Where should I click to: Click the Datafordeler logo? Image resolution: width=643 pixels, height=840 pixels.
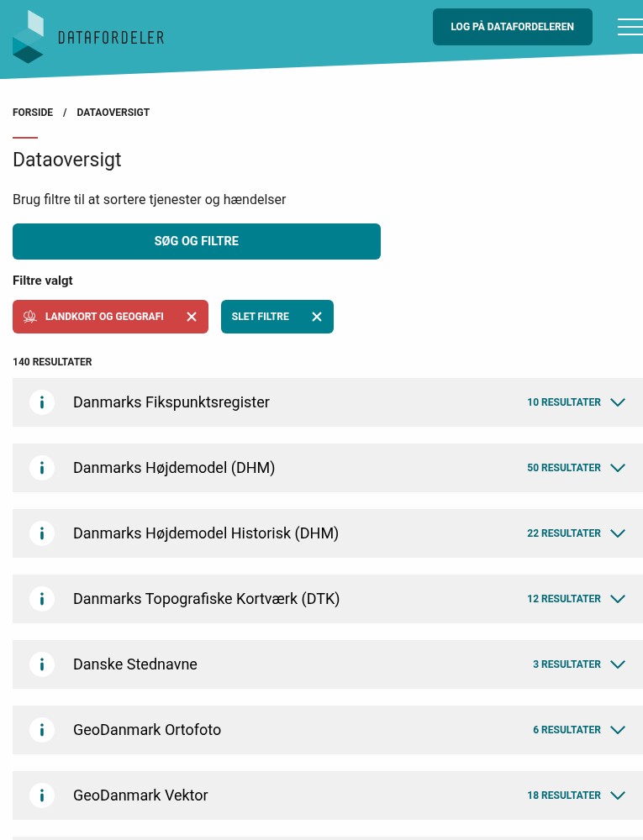point(87,37)
